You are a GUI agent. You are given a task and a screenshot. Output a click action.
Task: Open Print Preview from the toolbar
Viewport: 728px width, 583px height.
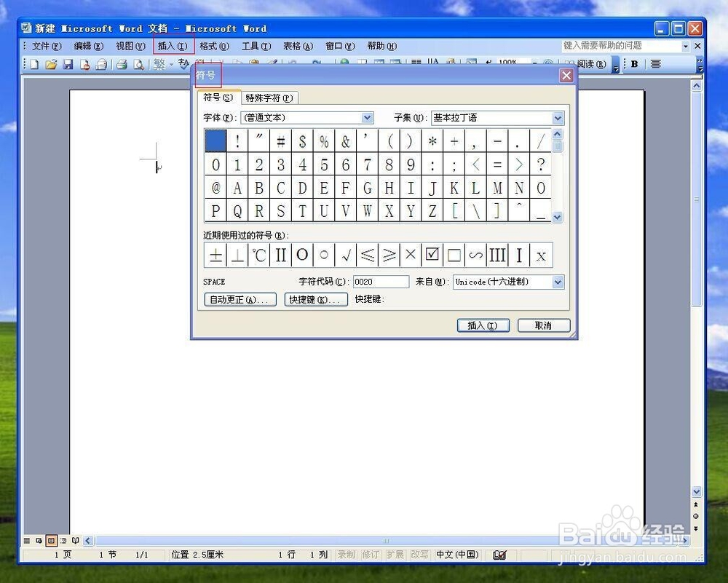click(138, 64)
